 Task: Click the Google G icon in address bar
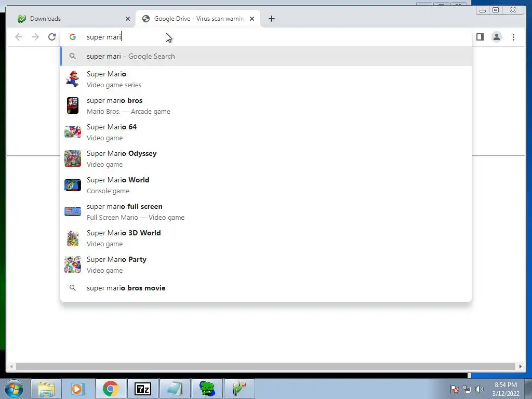73,37
